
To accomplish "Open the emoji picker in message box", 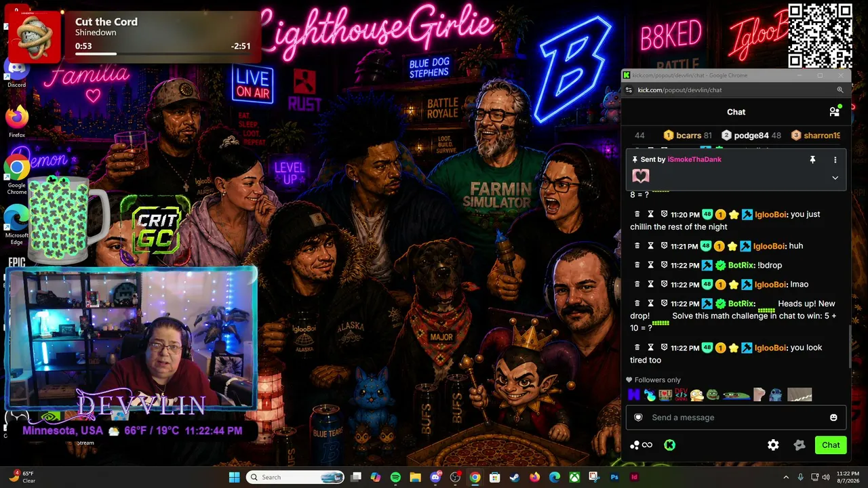I will tap(833, 418).
